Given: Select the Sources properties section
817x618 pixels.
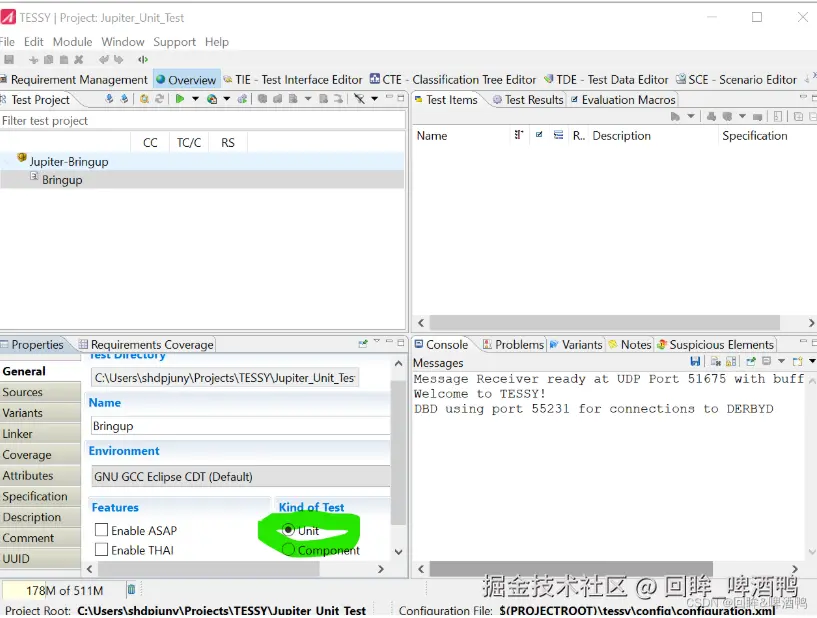Looking at the screenshot, I should pos(40,392).
